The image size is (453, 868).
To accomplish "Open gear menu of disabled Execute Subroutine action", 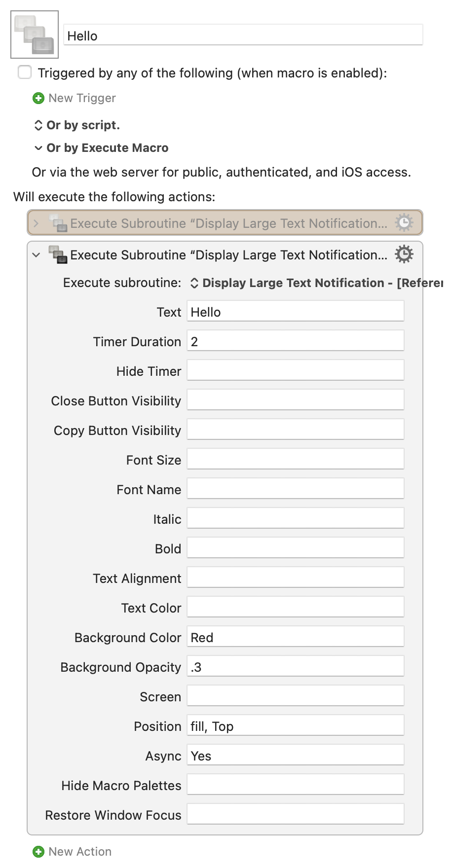I will 404,223.
